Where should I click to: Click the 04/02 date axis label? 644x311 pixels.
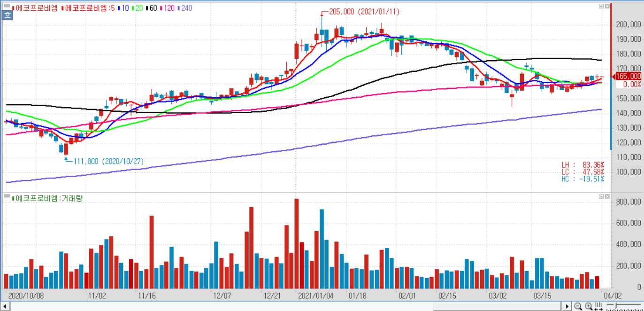[x=613, y=296]
